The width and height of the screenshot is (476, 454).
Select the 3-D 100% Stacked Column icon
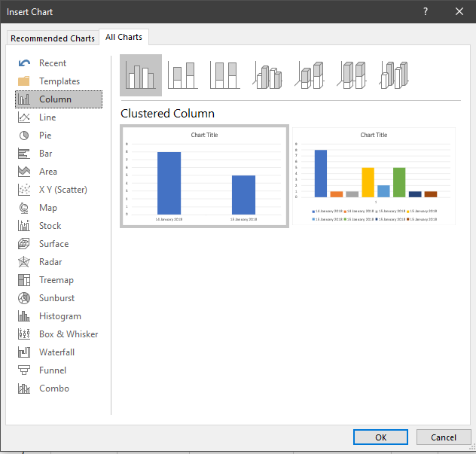pyautogui.click(x=352, y=75)
